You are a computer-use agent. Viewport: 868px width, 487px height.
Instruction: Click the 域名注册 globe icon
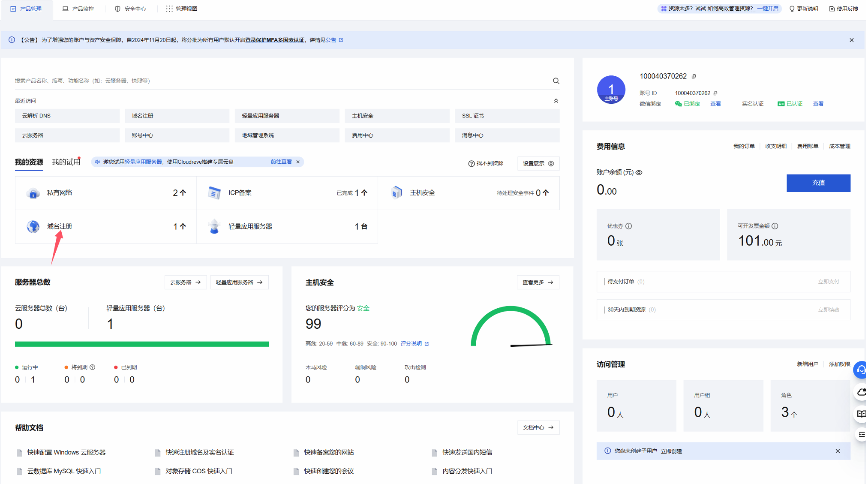[33, 227]
